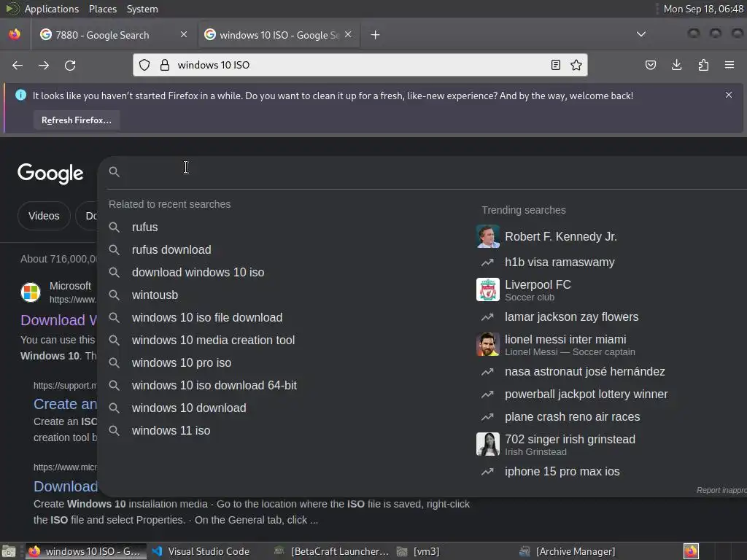Open the Firefox hamburger menu
The width and height of the screenshot is (747, 560).
point(729,65)
